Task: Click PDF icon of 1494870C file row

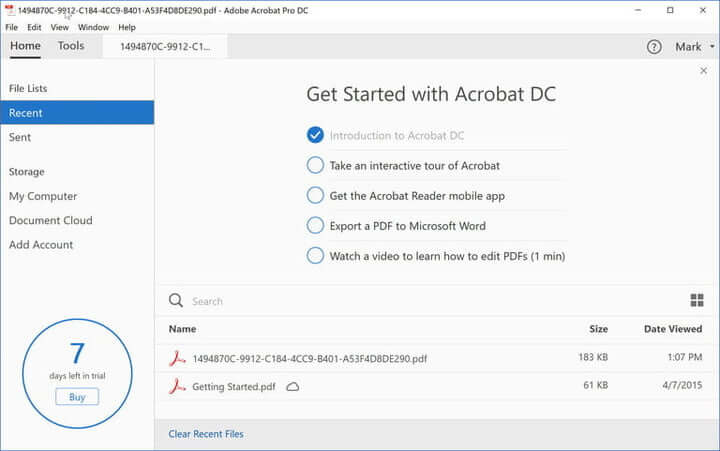Action: 177,358
